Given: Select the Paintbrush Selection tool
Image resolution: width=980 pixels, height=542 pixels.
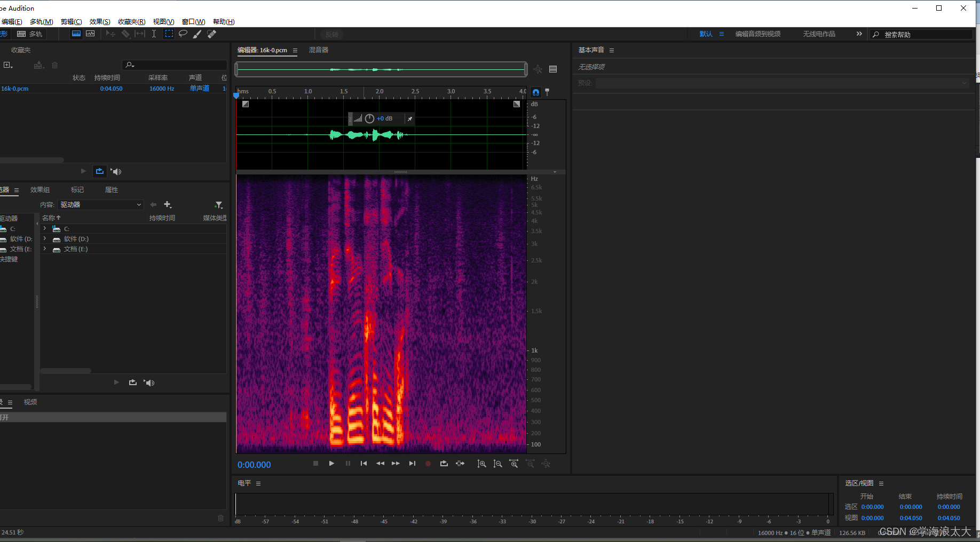Looking at the screenshot, I should point(197,34).
